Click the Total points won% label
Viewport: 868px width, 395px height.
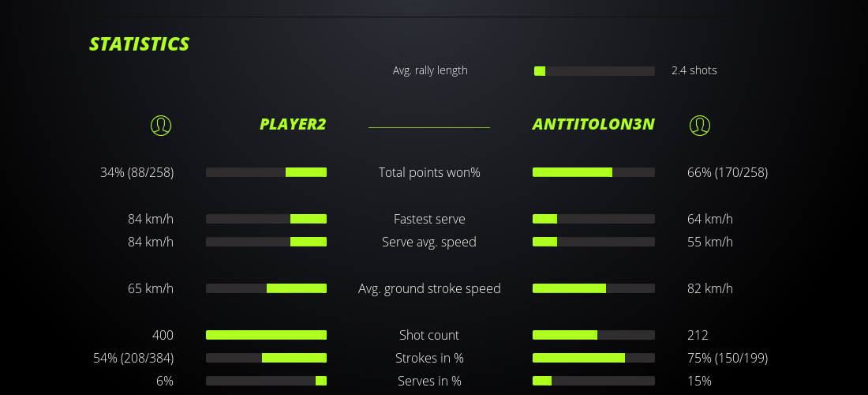[429, 172]
